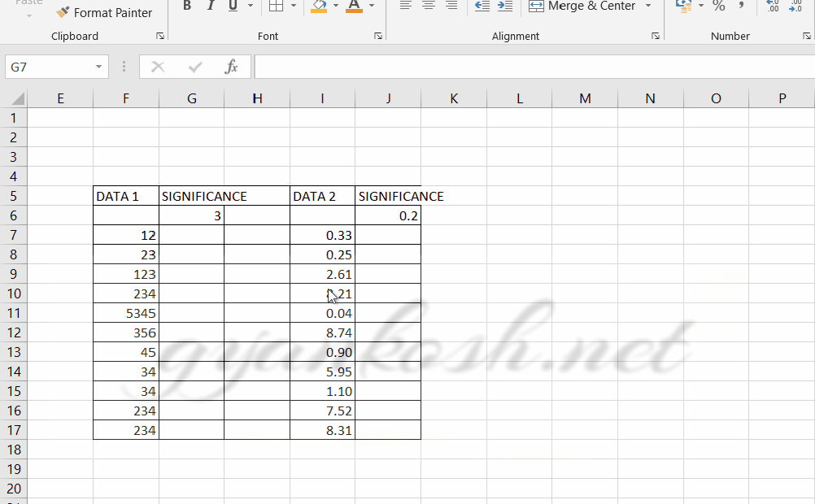This screenshot has width=815, height=504.
Task: Open the Number group dialog launcher
Action: 808,36
